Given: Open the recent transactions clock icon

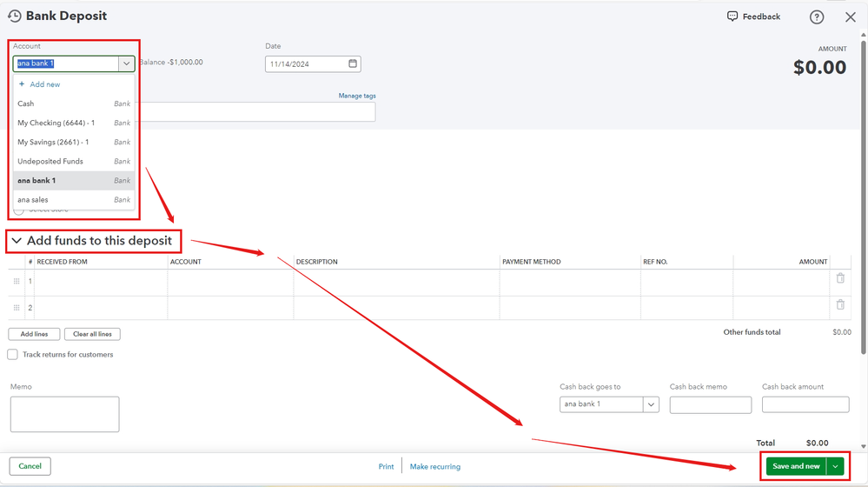Looking at the screenshot, I should coord(15,16).
